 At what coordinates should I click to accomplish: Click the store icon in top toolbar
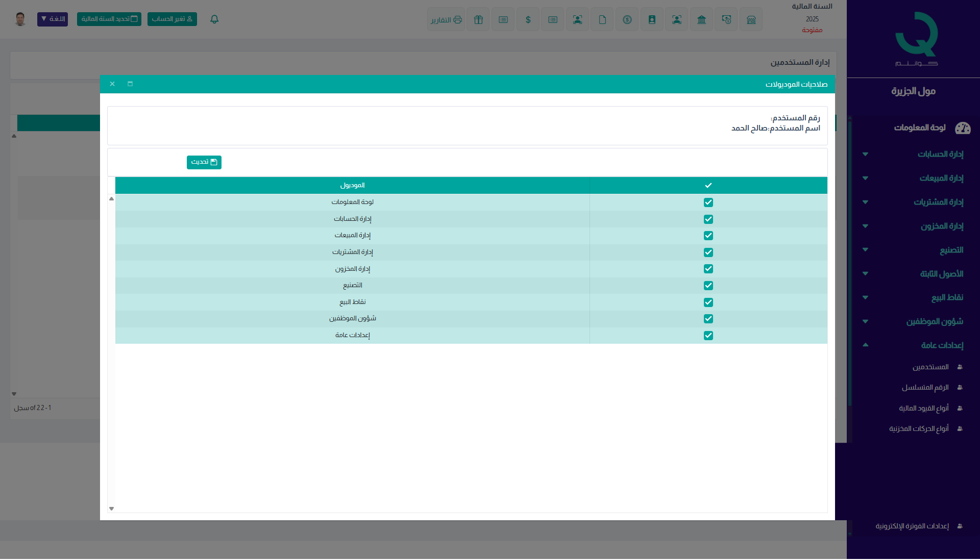click(x=751, y=20)
